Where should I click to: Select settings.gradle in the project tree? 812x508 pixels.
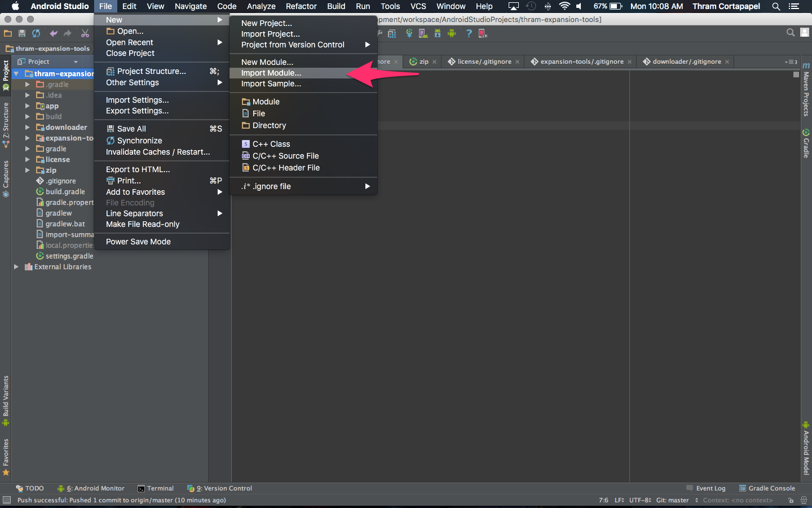[x=64, y=256]
